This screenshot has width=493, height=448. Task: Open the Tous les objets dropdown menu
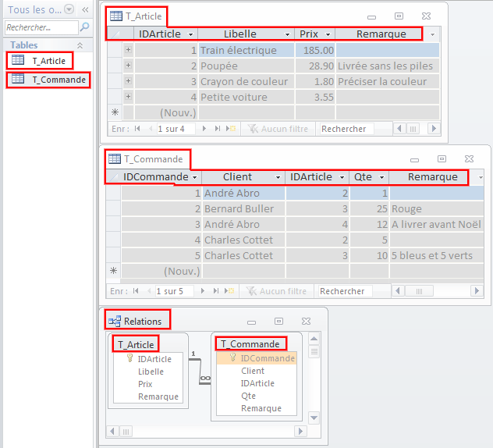[69, 9]
